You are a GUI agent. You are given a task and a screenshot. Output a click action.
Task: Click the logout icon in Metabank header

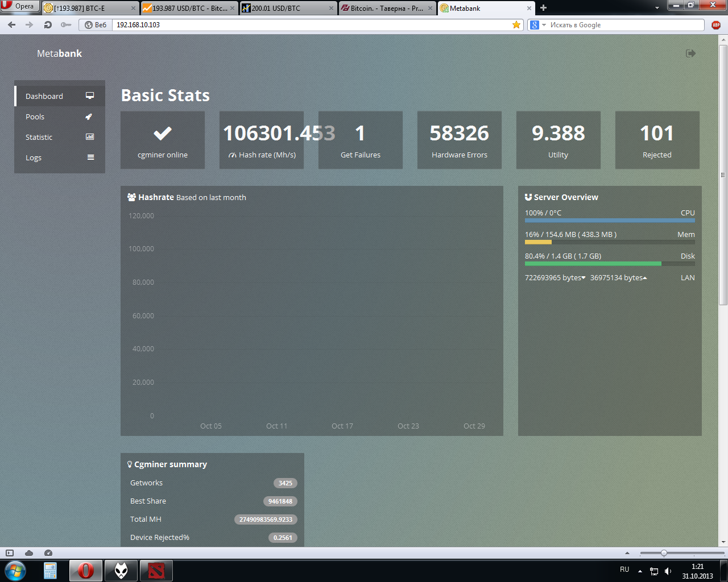(690, 53)
